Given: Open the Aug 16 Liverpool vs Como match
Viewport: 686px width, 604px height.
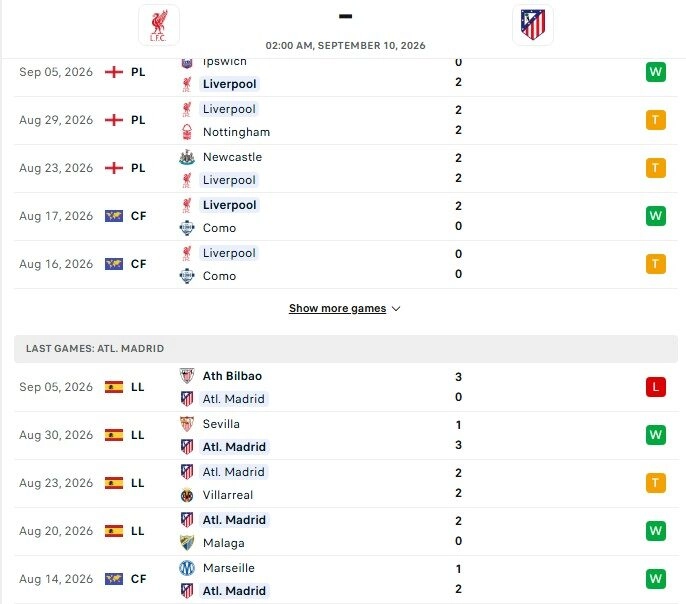Looking at the screenshot, I should point(346,264).
